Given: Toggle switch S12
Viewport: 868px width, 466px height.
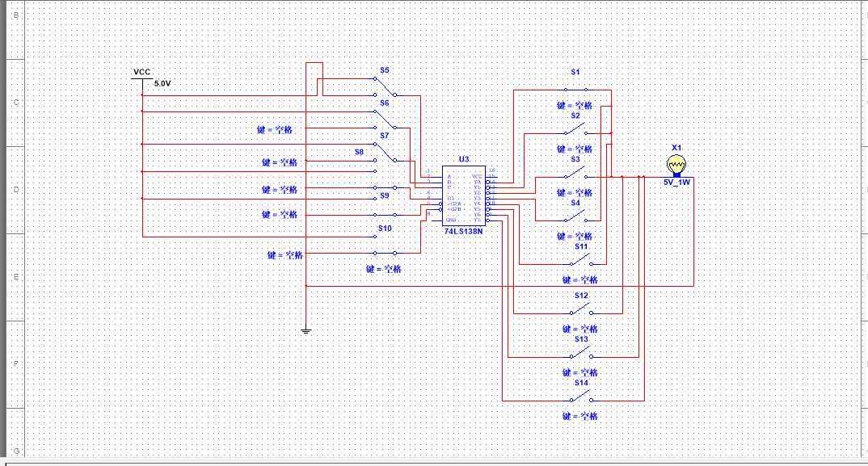Looking at the screenshot, I should pyautogui.click(x=581, y=309).
